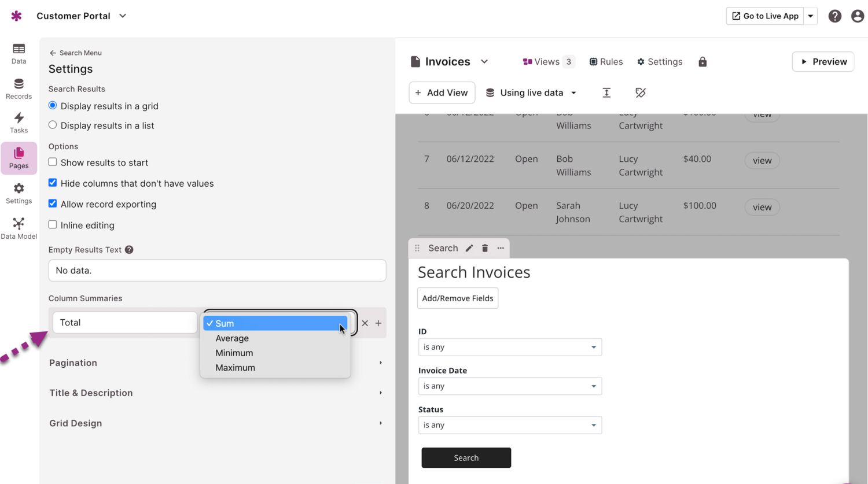Check the Inline editing option
Screen dimensions: 868x484
tap(53, 225)
